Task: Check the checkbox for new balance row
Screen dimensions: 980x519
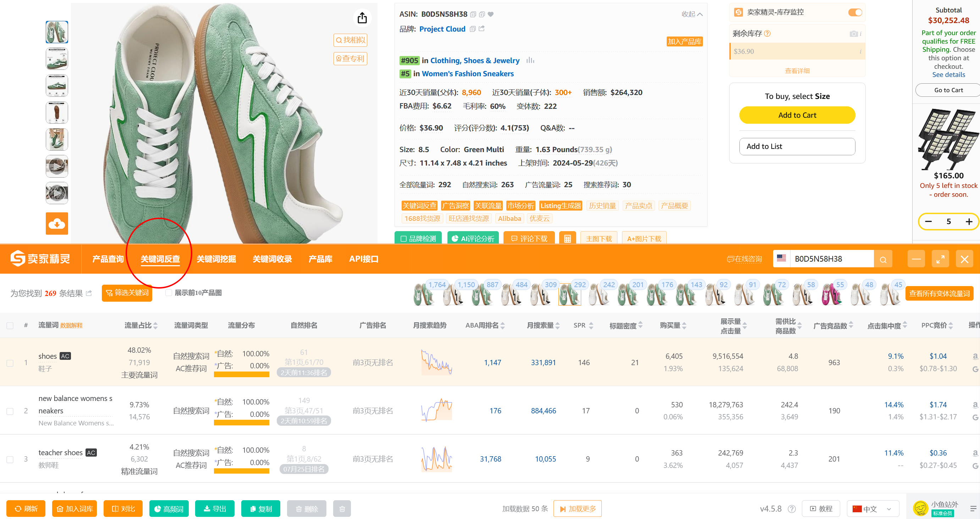Action: pos(10,411)
